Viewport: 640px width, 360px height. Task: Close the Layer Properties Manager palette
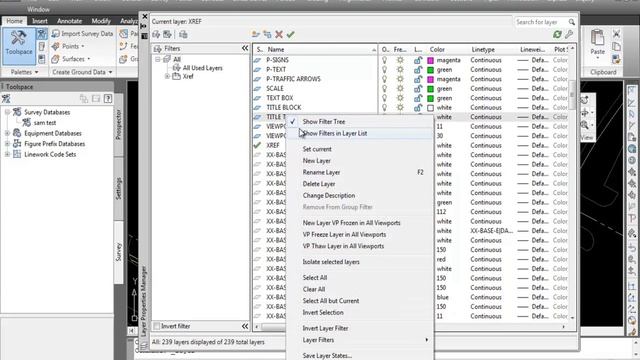(144, 16)
